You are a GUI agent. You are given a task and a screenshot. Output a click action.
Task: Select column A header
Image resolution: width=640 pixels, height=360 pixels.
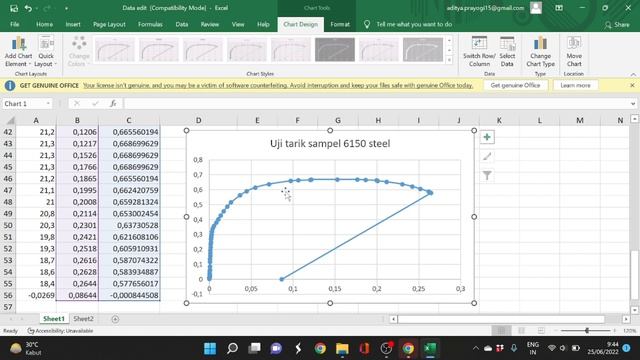[36, 120]
